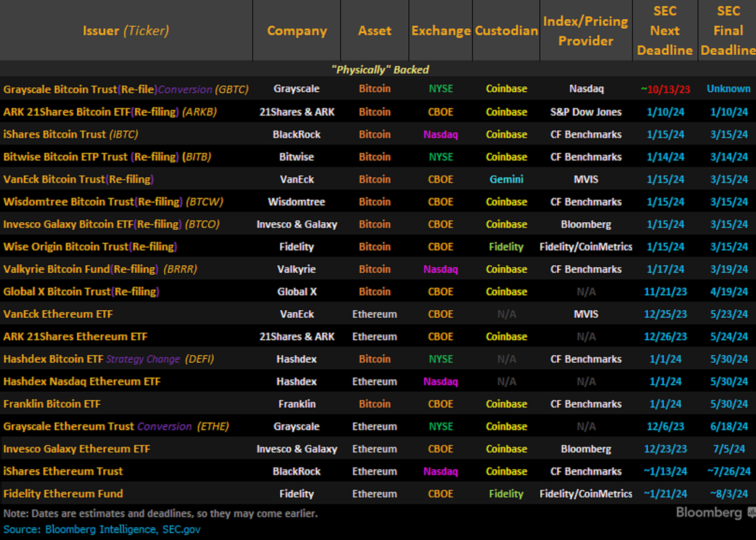Click the 12/25/23 next deadline date
Viewport: 756px width, 540px height.
(x=665, y=314)
